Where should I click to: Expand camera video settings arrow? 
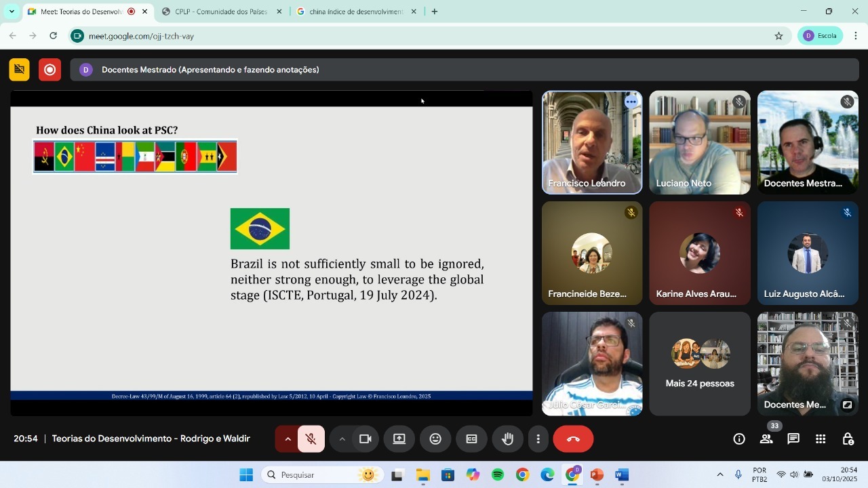pyautogui.click(x=342, y=439)
